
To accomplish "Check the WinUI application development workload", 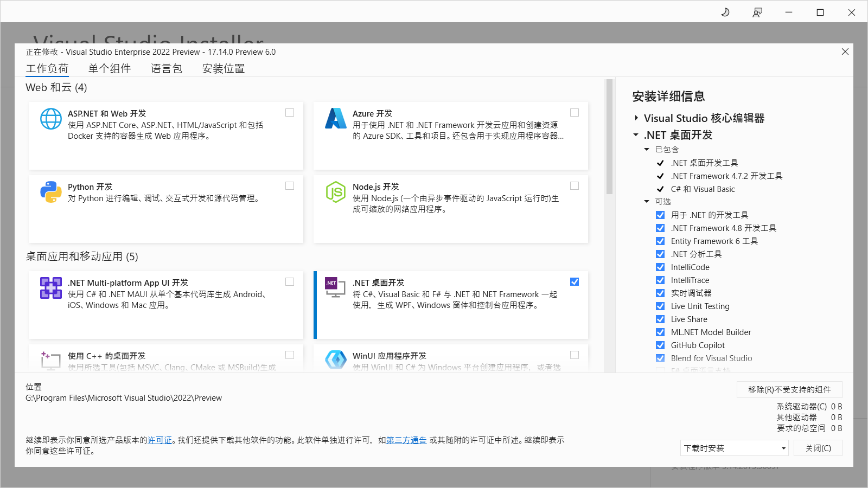I will coord(575,355).
